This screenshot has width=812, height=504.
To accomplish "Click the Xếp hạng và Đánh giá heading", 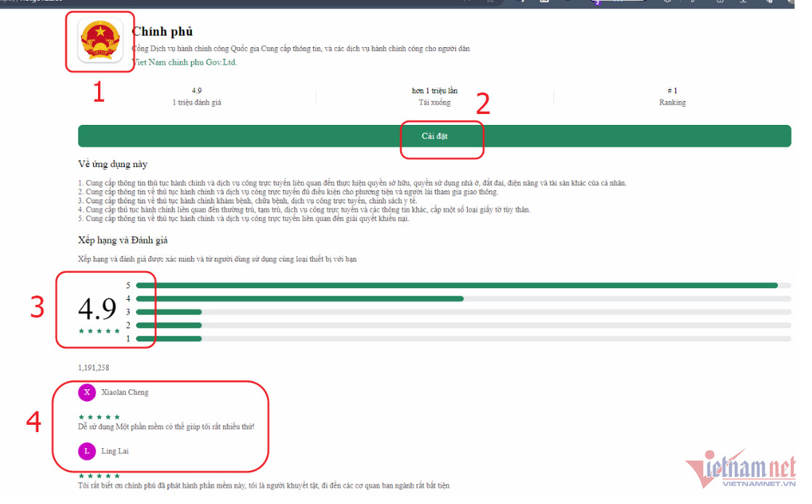I will pyautogui.click(x=123, y=240).
